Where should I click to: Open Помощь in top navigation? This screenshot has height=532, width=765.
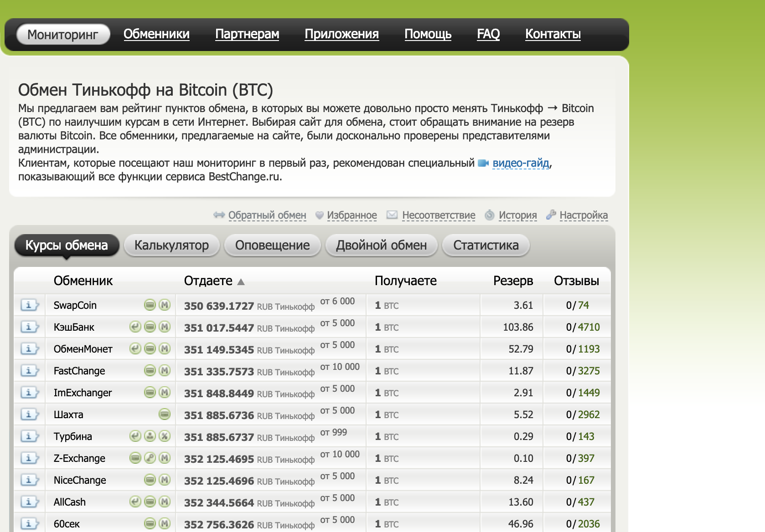428,34
